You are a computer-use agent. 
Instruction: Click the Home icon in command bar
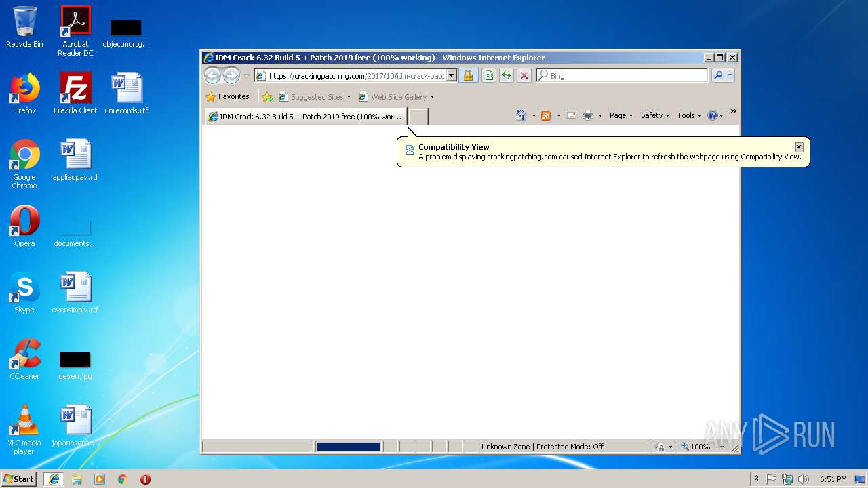coord(521,115)
